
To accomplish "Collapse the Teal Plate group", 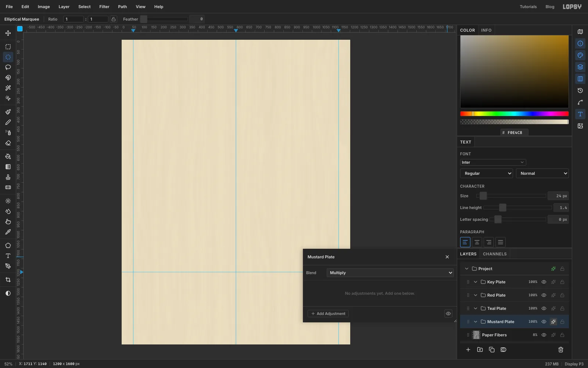I will (x=476, y=308).
